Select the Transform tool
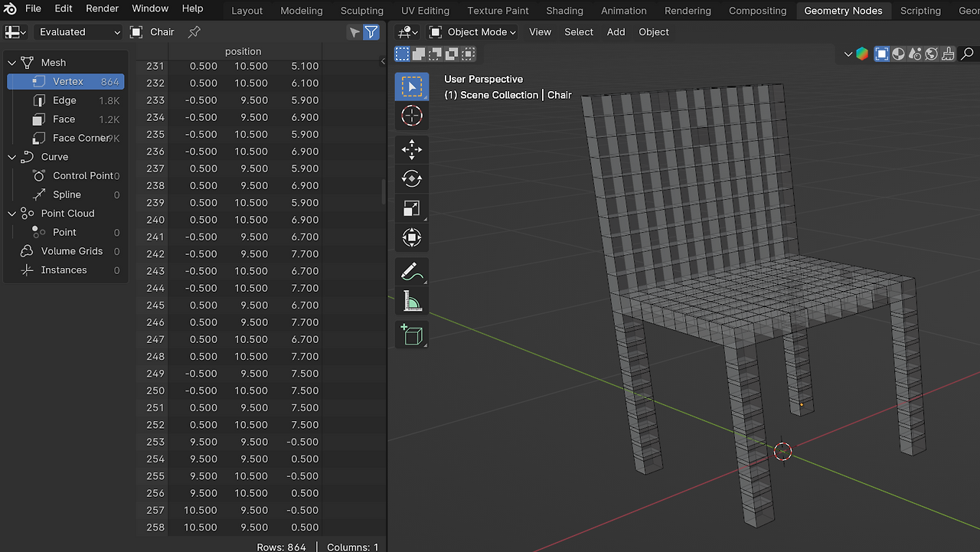Screen dimensions: 980x552 (x=412, y=237)
